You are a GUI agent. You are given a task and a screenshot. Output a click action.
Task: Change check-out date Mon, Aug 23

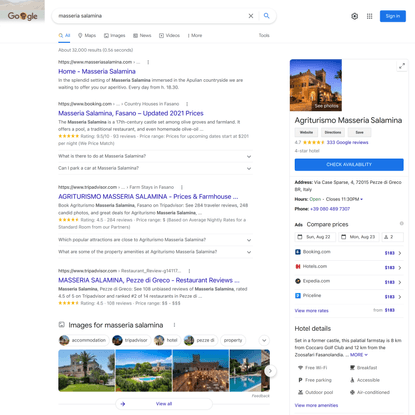(359, 237)
